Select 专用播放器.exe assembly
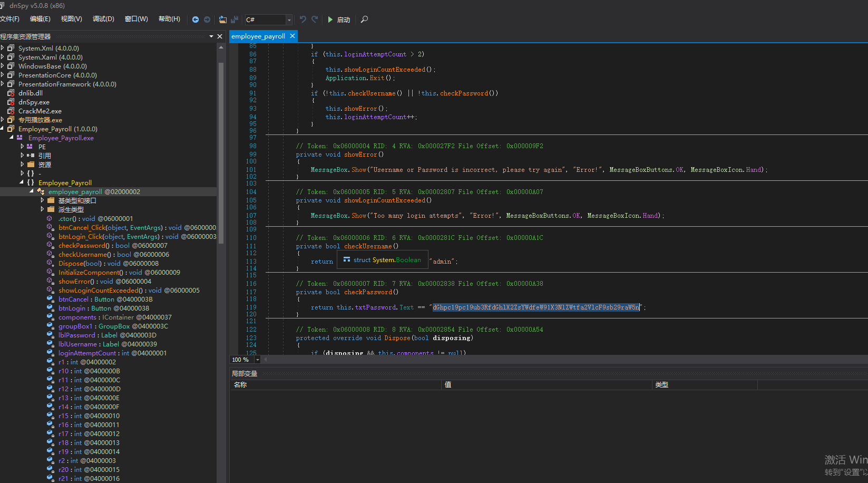Image resolution: width=868 pixels, height=483 pixels. pos(40,120)
